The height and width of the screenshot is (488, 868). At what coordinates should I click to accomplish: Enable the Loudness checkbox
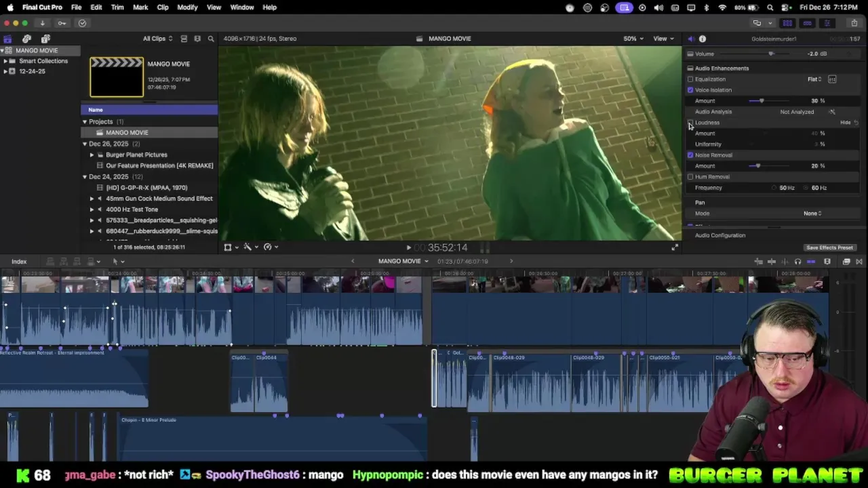click(690, 123)
